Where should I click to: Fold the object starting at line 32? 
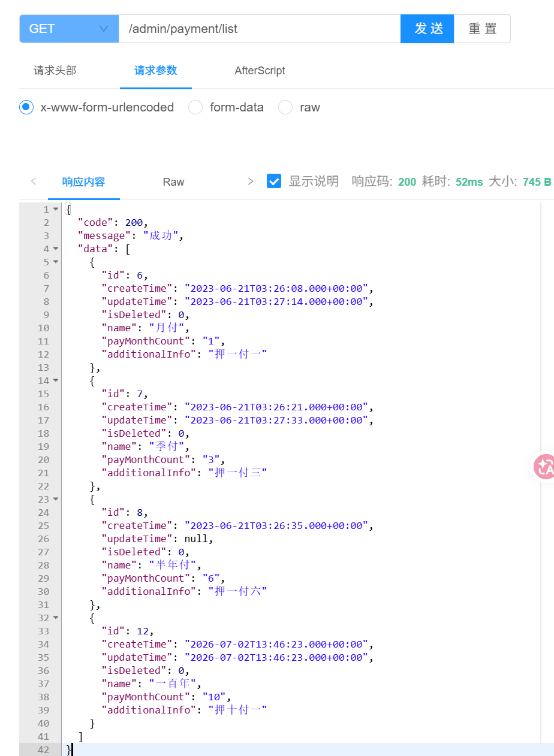56,618
